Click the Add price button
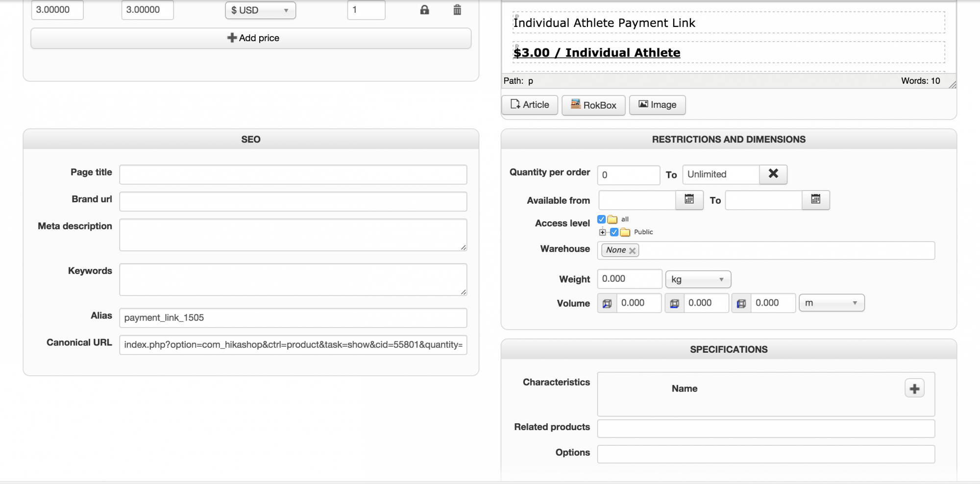 pyautogui.click(x=251, y=38)
